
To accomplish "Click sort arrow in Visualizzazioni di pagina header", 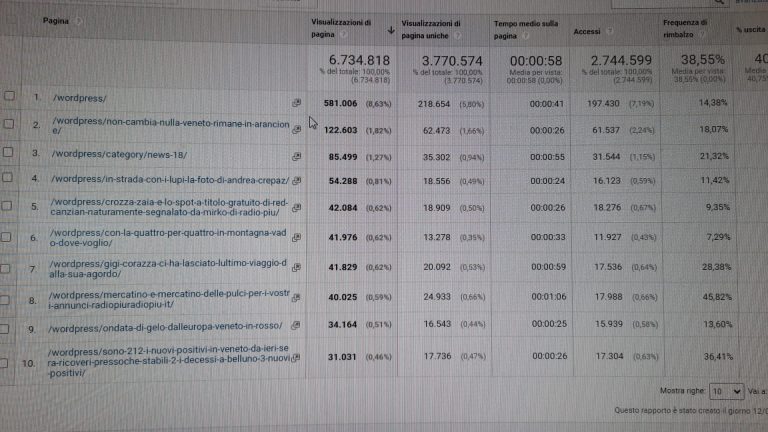I will (x=389, y=30).
